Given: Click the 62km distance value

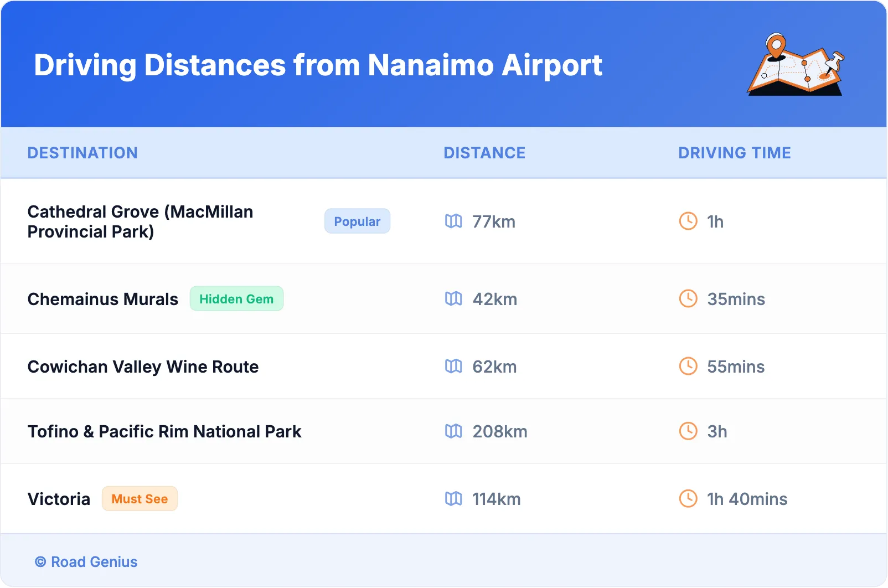Looking at the screenshot, I should [x=494, y=367].
